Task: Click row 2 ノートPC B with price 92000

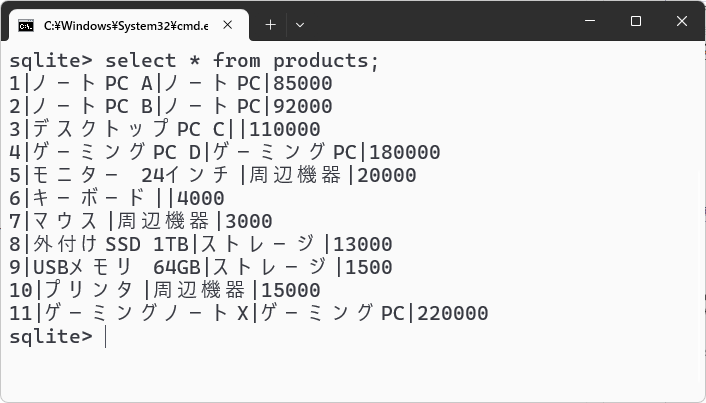Action: [171, 106]
